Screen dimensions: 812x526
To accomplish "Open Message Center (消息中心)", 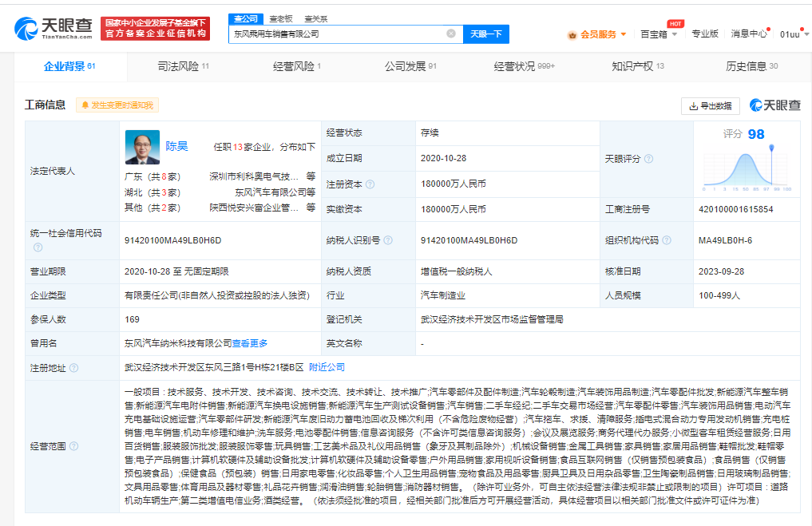I will click(x=749, y=34).
